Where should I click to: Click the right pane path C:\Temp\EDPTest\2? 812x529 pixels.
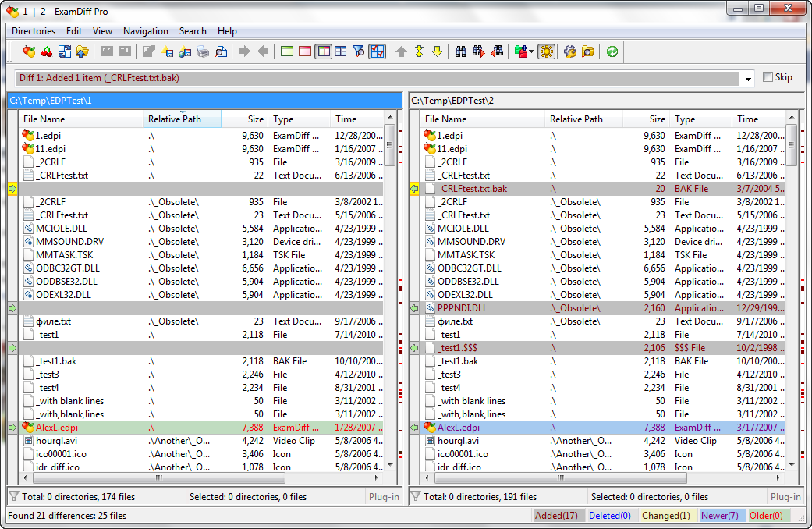click(606, 101)
